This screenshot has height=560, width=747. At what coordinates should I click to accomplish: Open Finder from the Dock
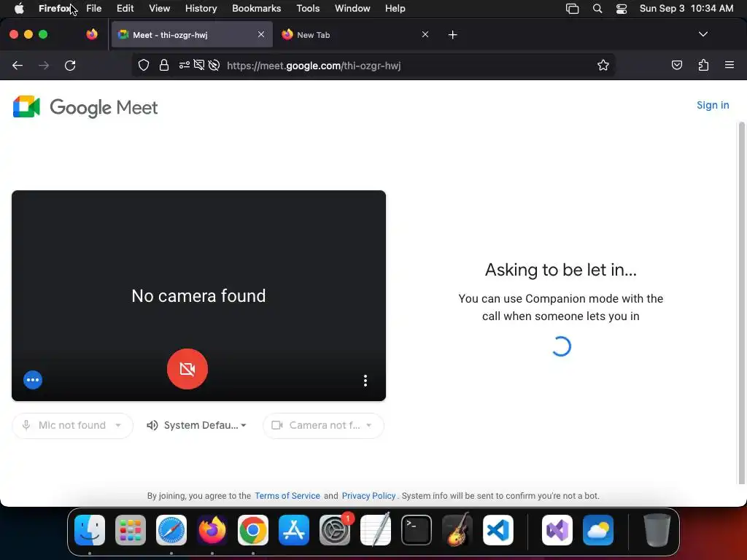[90, 530]
